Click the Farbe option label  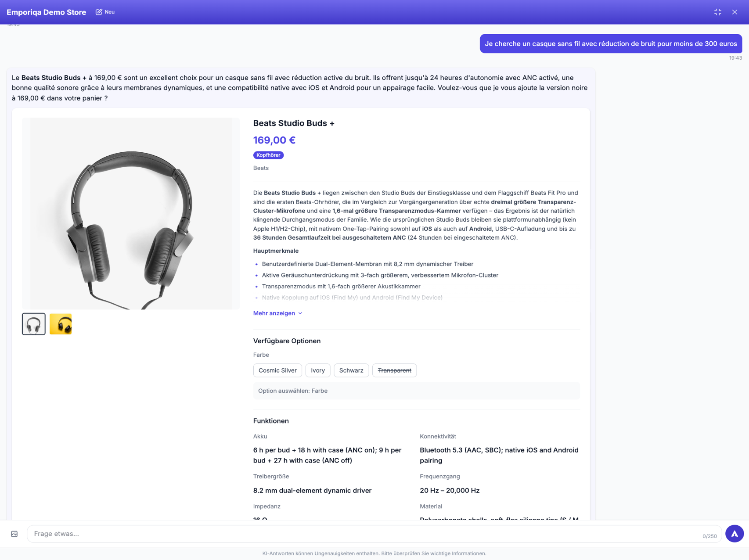coord(261,355)
